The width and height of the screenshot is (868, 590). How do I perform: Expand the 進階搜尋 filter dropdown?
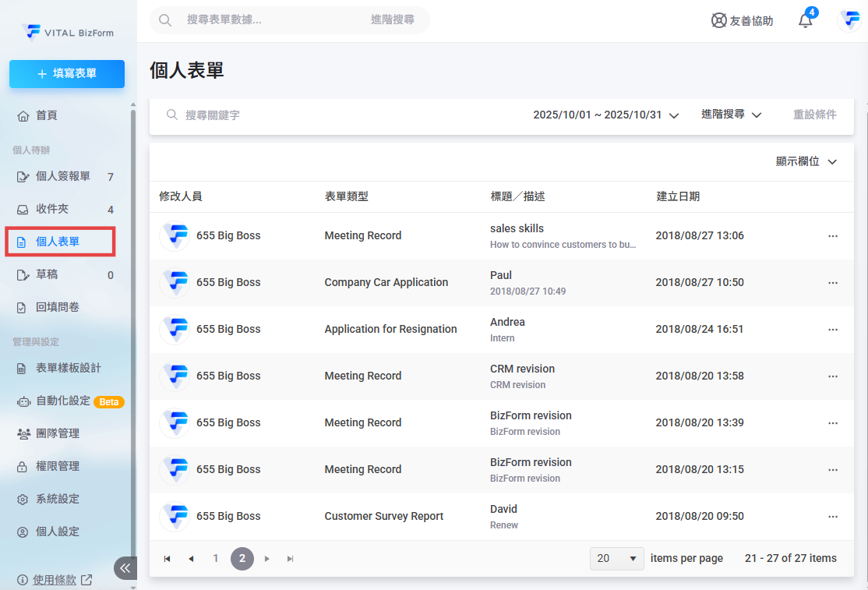tap(730, 115)
